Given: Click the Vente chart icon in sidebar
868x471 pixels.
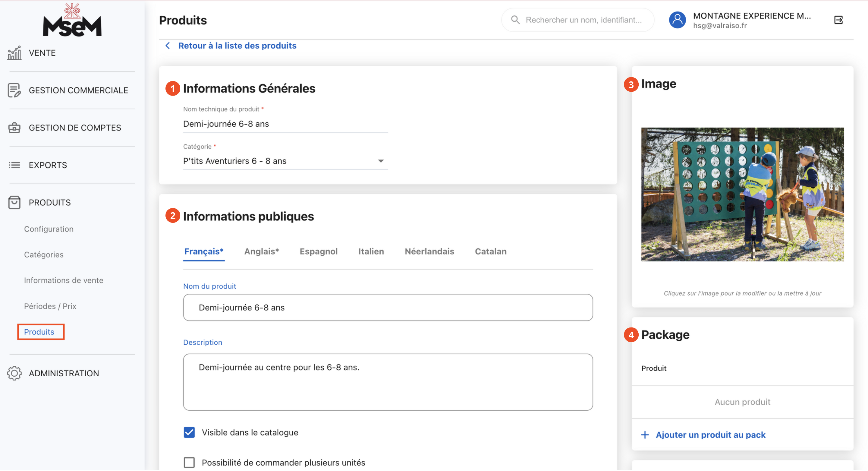Looking at the screenshot, I should click(x=14, y=53).
